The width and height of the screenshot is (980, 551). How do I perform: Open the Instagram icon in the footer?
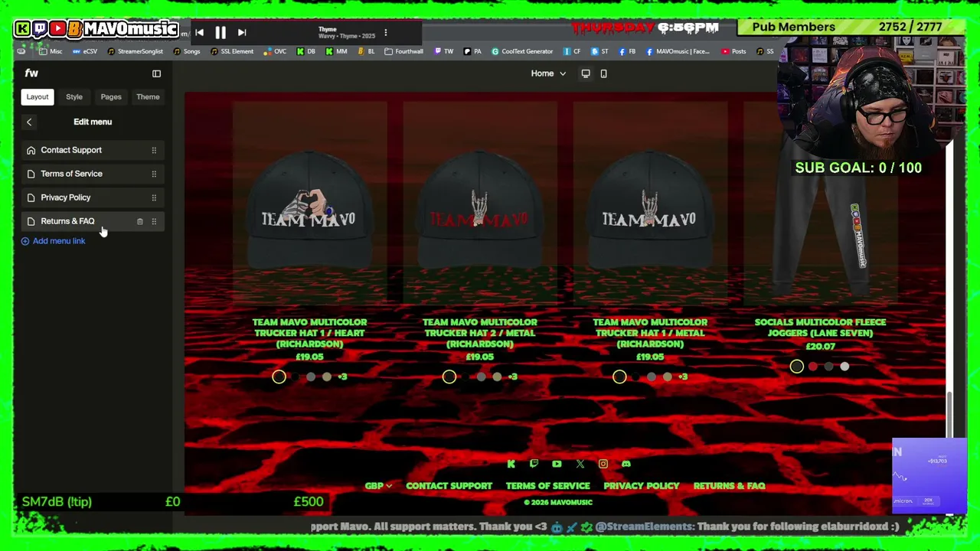[603, 464]
